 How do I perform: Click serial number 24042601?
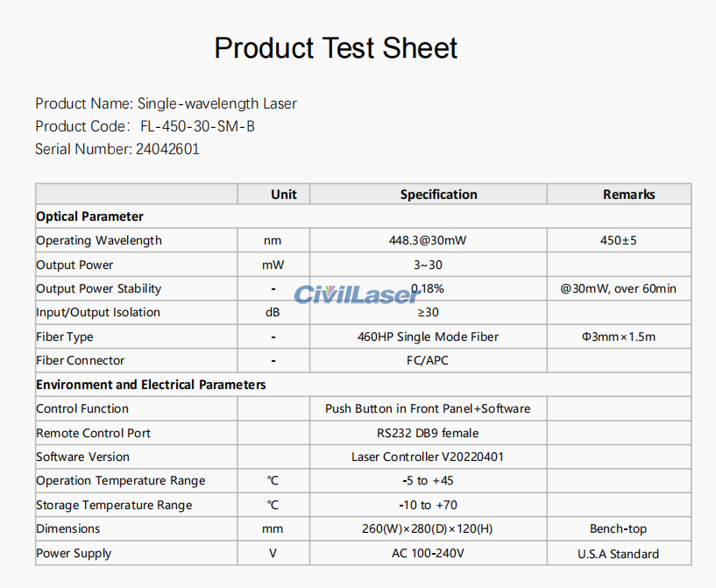pyautogui.click(x=167, y=149)
